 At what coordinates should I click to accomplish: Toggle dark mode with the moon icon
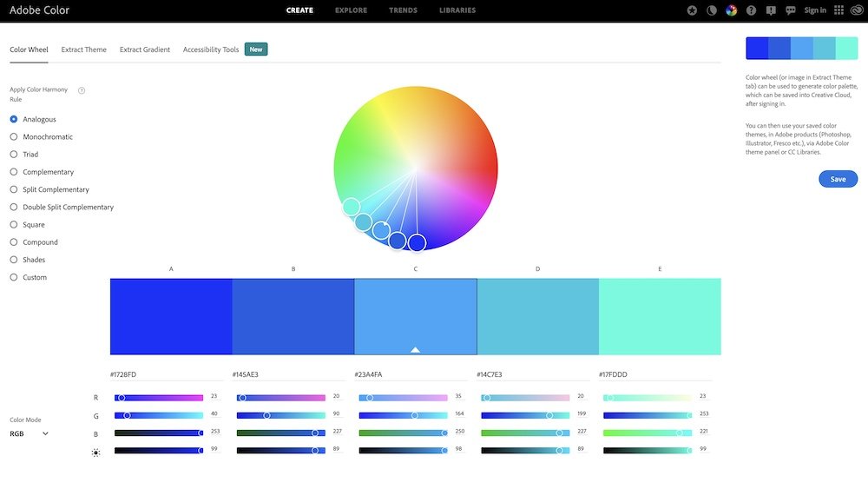pyautogui.click(x=712, y=10)
